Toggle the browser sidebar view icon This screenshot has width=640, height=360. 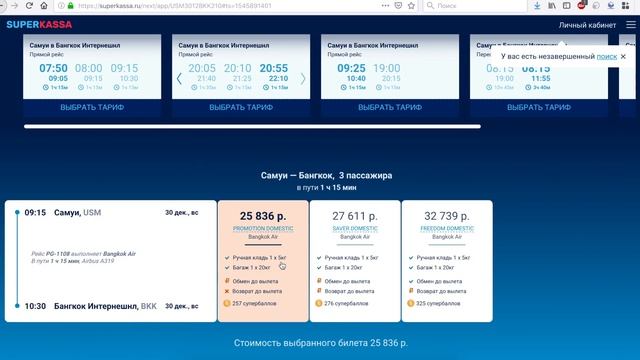567,6
